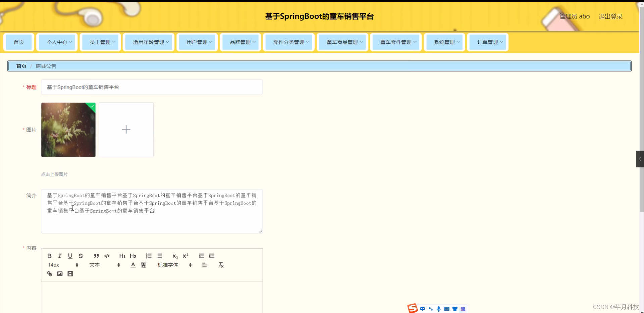Open the 文本 paragraph style dropdown

pos(105,265)
